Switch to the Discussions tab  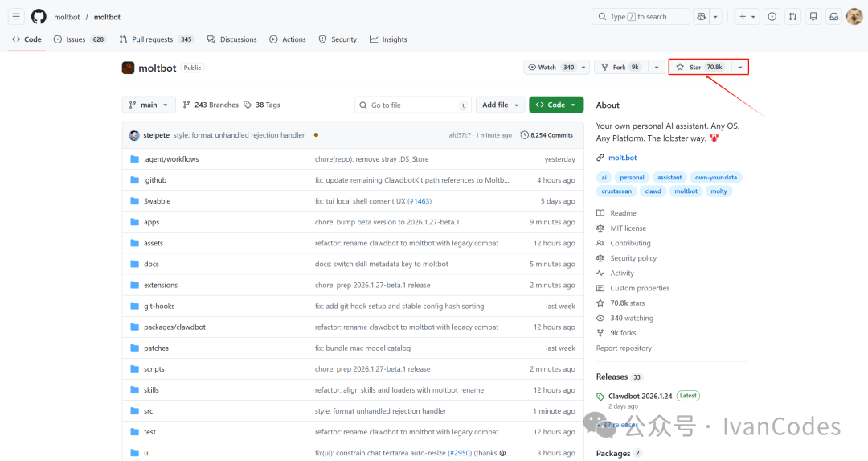(232, 39)
